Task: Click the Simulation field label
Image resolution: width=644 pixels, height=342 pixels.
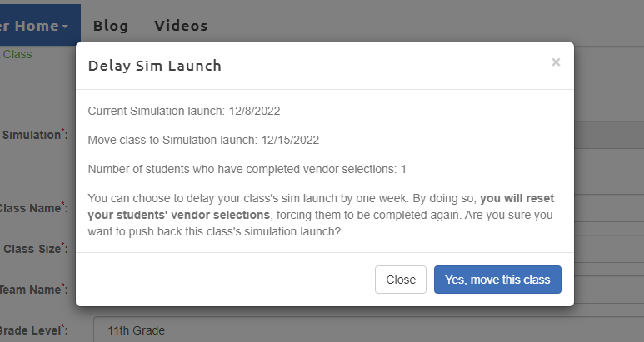Action: (x=34, y=134)
